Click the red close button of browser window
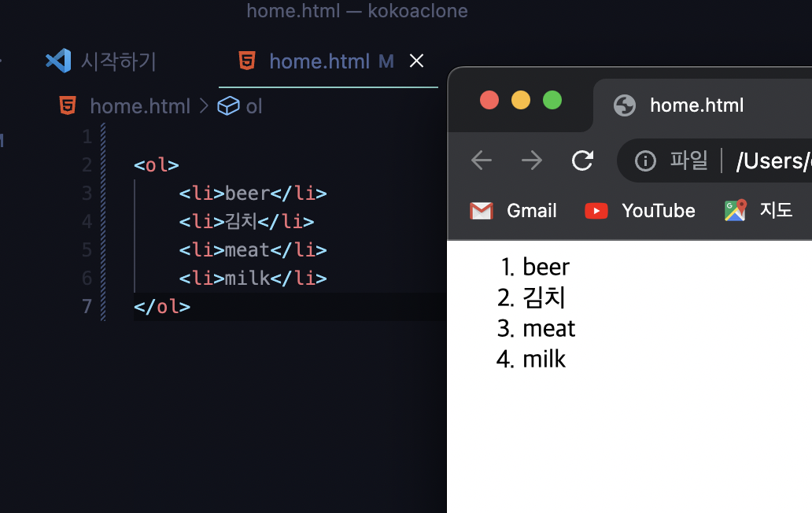The width and height of the screenshot is (812, 513). pyautogui.click(x=489, y=100)
